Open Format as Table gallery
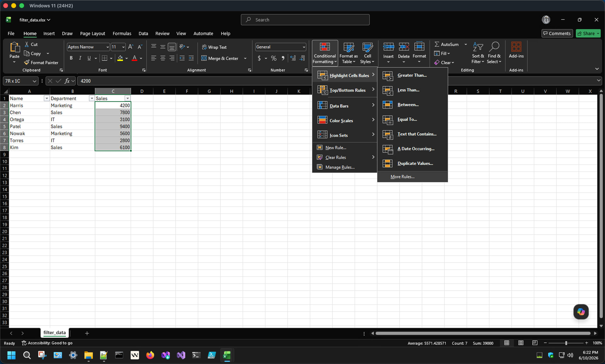605x364 pixels. 349,53
